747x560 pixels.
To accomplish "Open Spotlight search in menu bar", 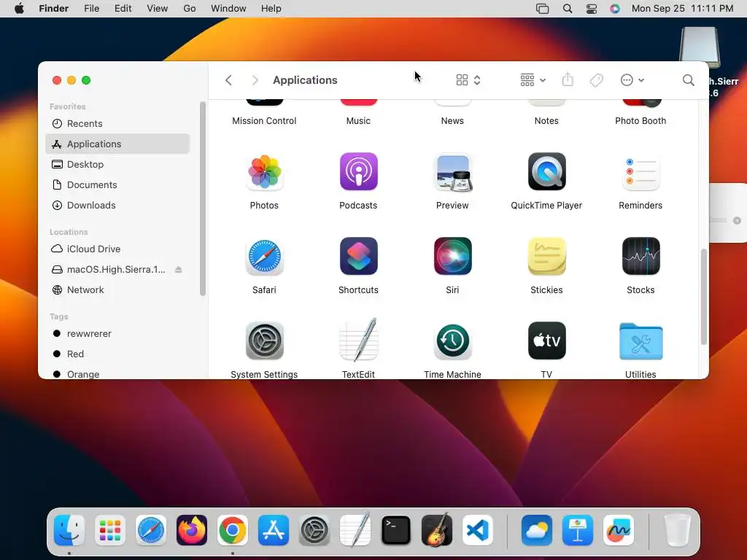I will click(x=568, y=9).
